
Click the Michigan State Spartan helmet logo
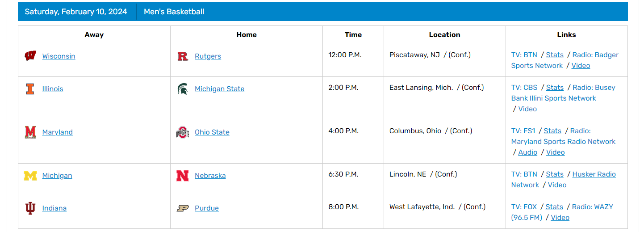(x=183, y=89)
